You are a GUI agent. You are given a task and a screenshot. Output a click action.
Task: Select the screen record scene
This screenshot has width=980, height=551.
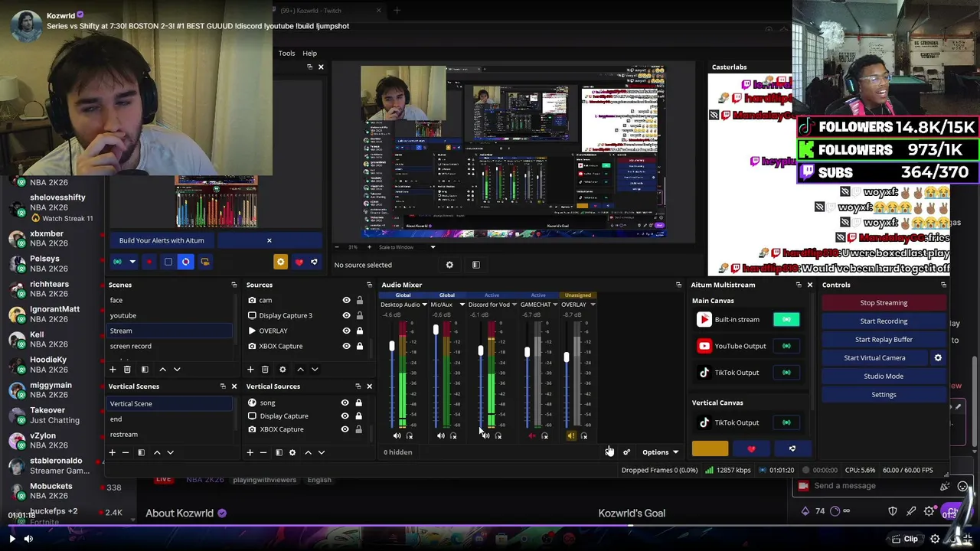[x=169, y=346]
